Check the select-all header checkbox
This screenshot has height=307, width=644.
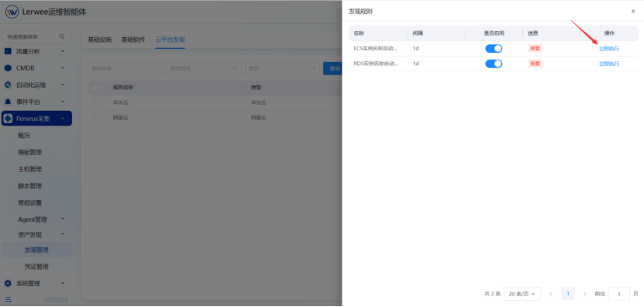click(x=96, y=88)
